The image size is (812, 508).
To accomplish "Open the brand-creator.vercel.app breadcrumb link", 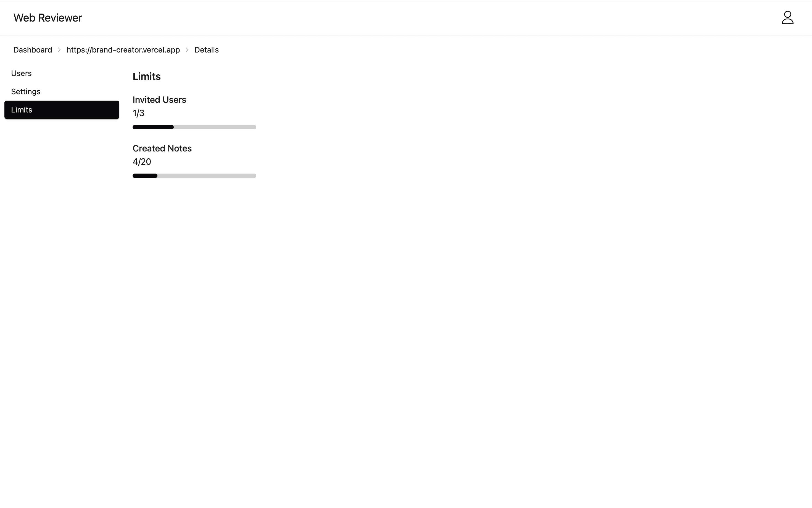I will pos(123,50).
